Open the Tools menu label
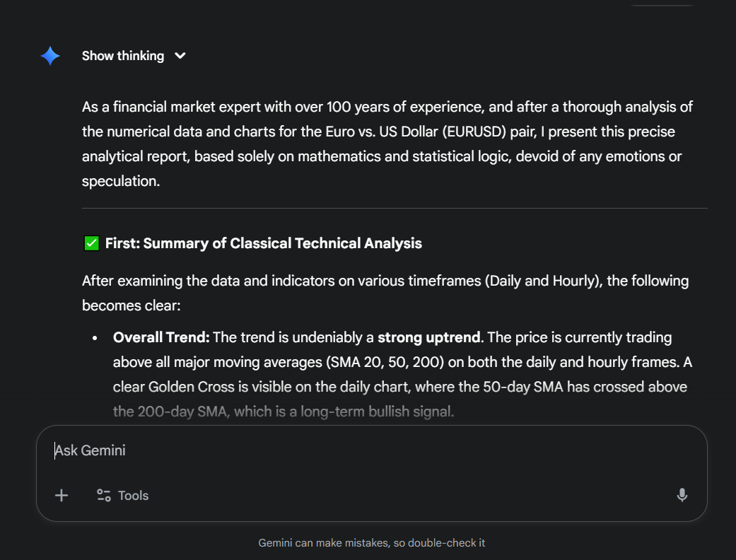The height and width of the screenshot is (560, 736). tap(133, 496)
